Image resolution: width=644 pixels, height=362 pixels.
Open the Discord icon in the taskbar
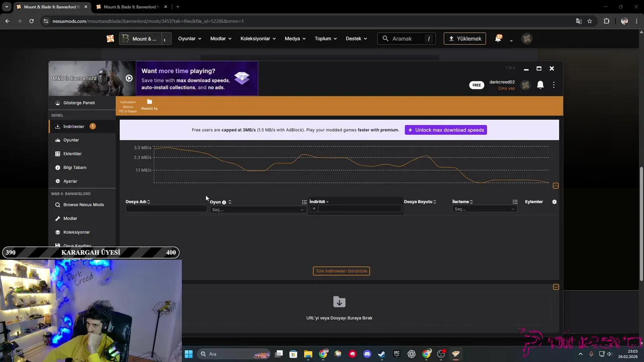click(x=367, y=354)
